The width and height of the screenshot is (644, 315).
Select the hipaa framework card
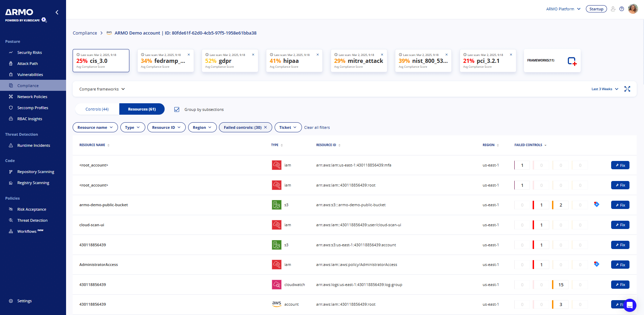click(x=294, y=61)
